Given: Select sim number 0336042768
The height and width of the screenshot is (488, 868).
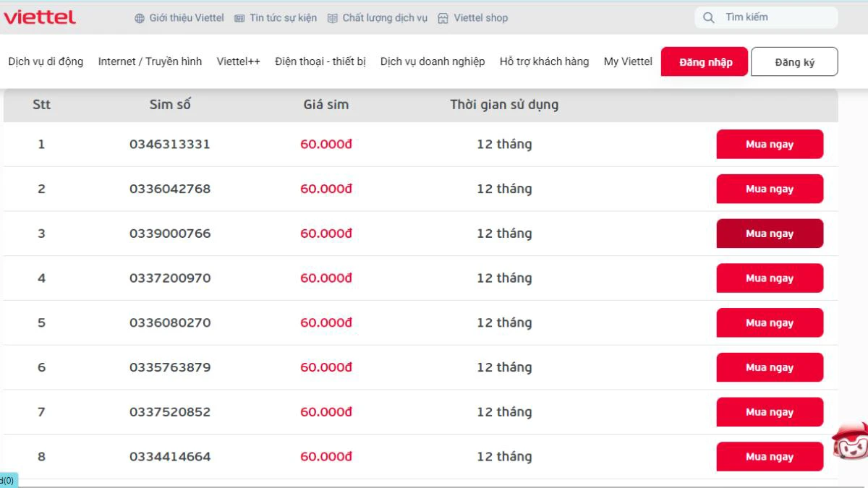Looking at the screenshot, I should (x=170, y=189).
